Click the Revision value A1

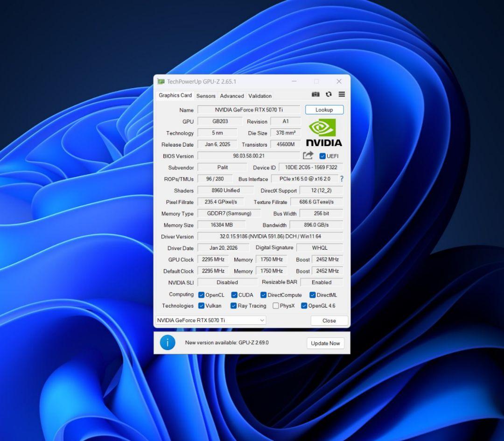286,121
